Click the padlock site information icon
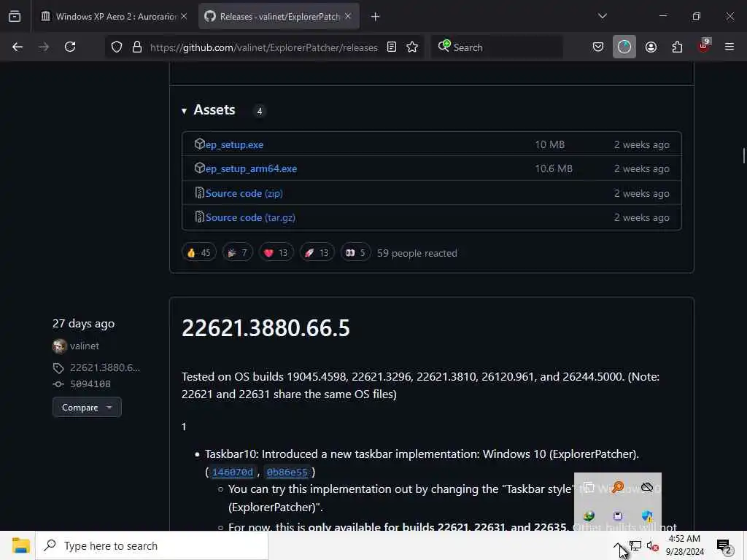Viewport: 747px width, 560px height. pos(137,47)
